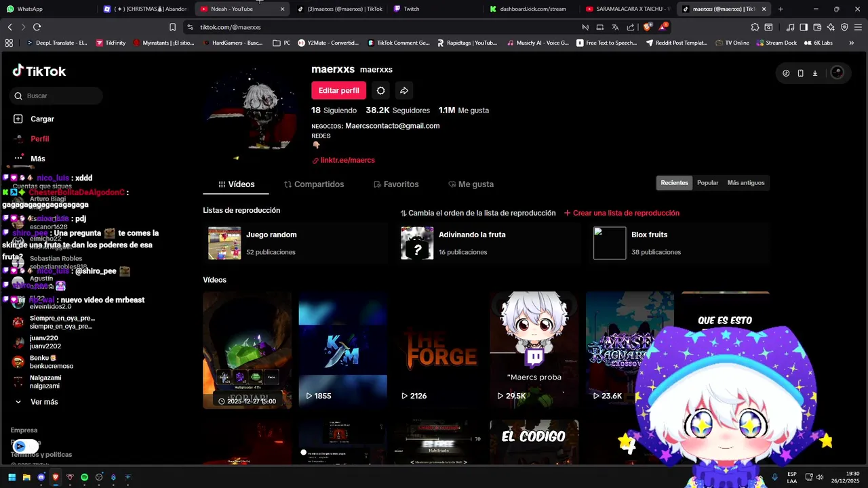Click the TikTok logo in the sidebar
868x488 pixels.
(x=39, y=71)
